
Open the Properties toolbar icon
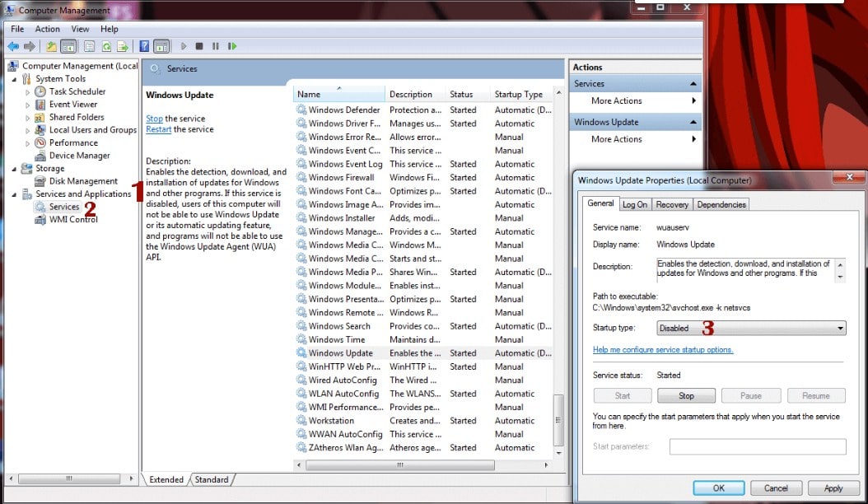click(89, 46)
